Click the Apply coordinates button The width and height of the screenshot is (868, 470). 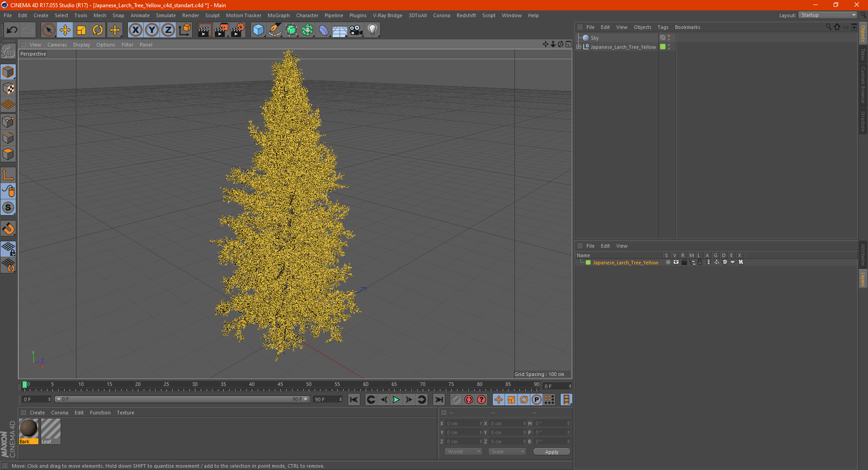click(x=552, y=451)
